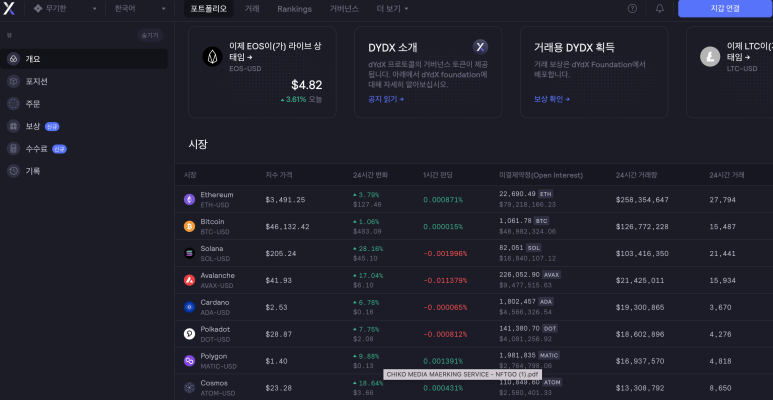This screenshot has height=400, width=773.
Task: Click the $46,132.42 Bitcoin price
Action: 287,226
